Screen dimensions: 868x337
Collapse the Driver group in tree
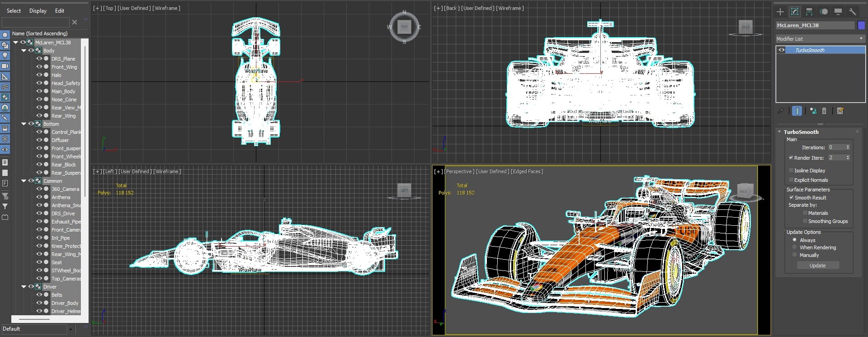tap(24, 287)
